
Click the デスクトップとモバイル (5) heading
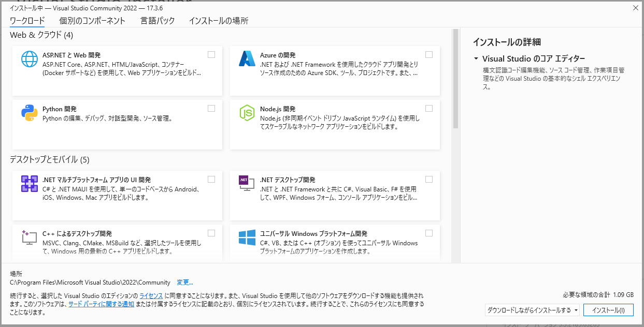tap(50, 159)
